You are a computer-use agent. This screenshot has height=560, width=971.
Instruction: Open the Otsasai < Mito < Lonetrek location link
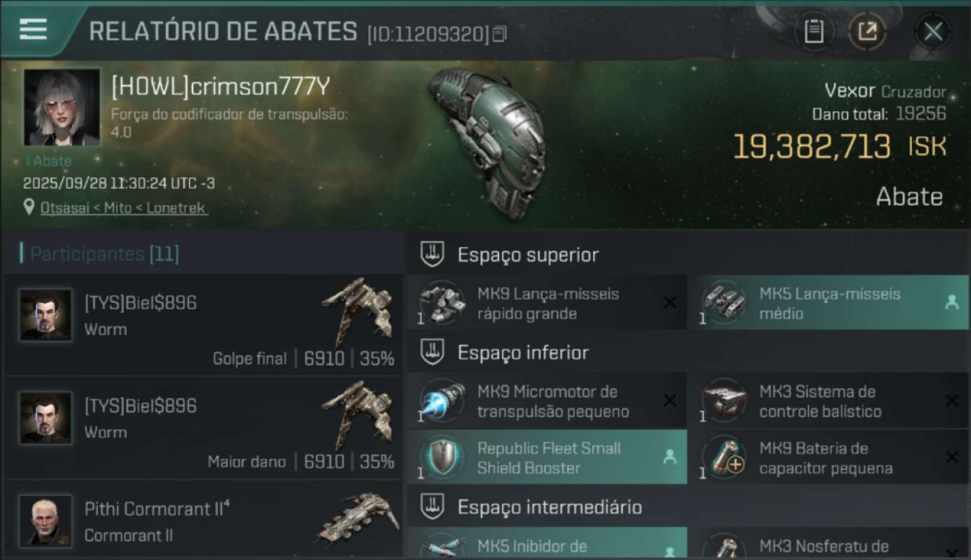(123, 208)
